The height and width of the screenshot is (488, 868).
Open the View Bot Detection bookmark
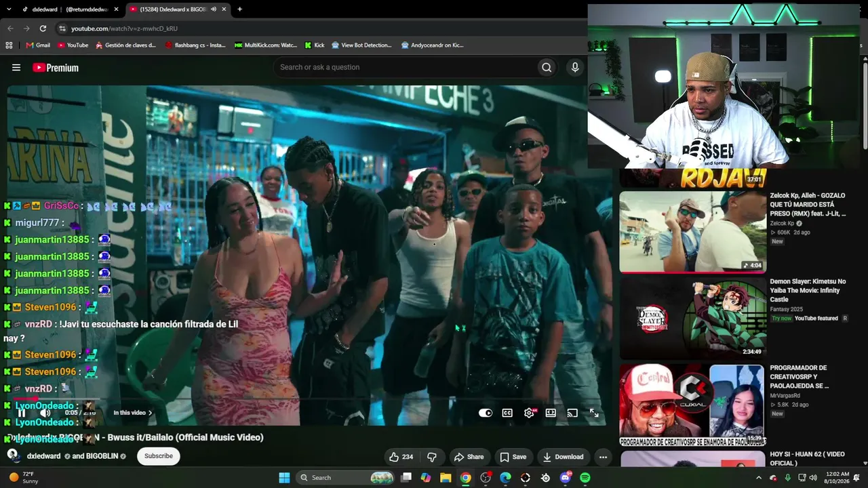361,45
